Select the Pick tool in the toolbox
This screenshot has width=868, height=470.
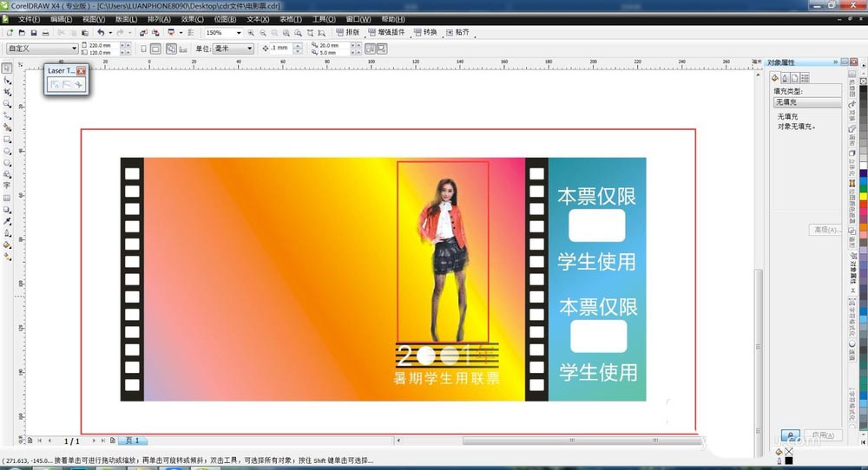tap(7, 68)
